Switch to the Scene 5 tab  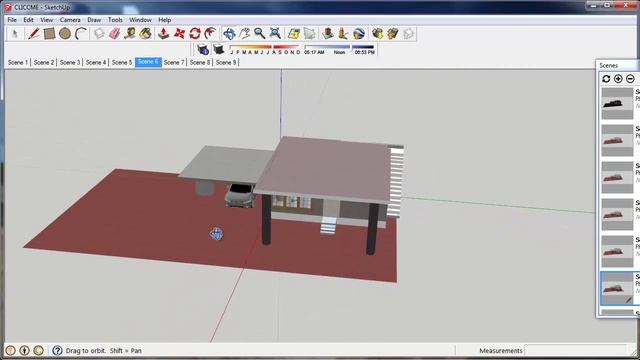122,62
